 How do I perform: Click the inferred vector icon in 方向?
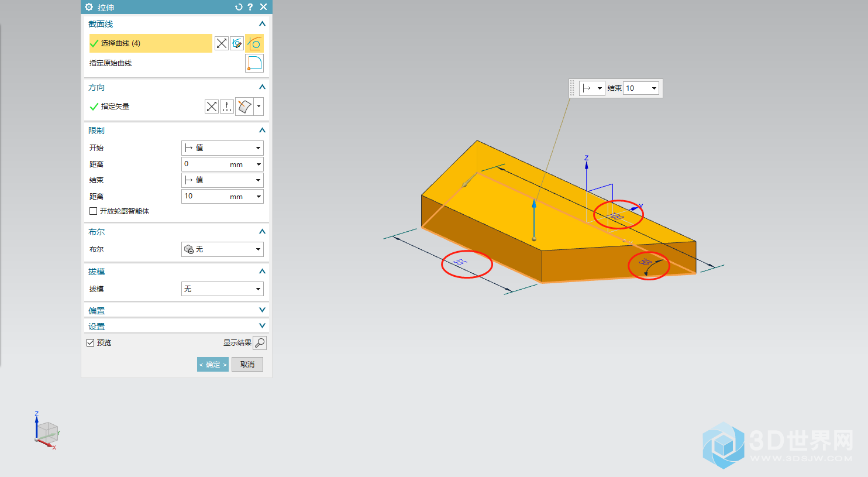pyautogui.click(x=244, y=107)
